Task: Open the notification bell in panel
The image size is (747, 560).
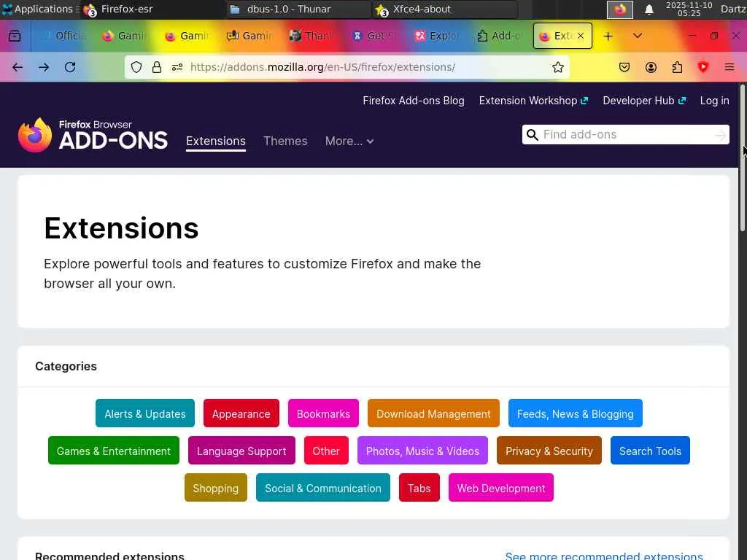Action: tap(649, 9)
